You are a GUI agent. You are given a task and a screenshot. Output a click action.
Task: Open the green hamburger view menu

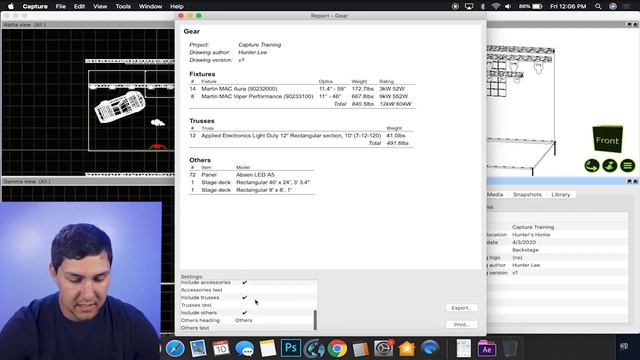[x=628, y=165]
